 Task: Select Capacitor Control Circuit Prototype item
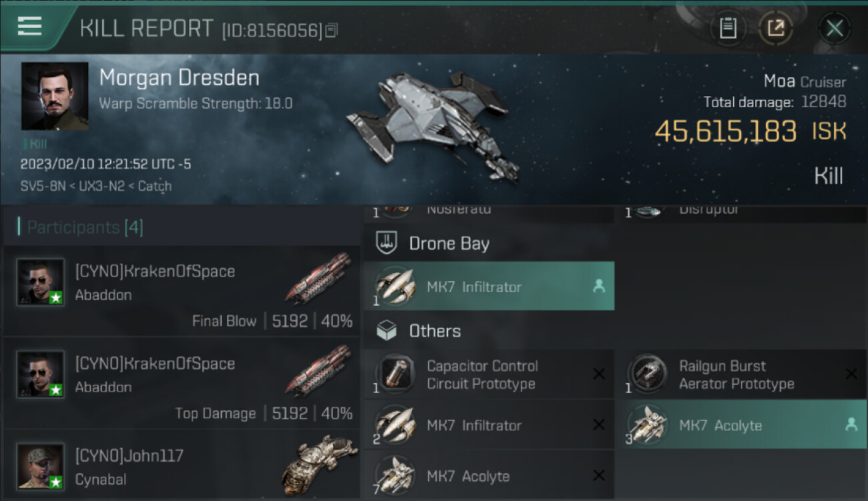489,374
